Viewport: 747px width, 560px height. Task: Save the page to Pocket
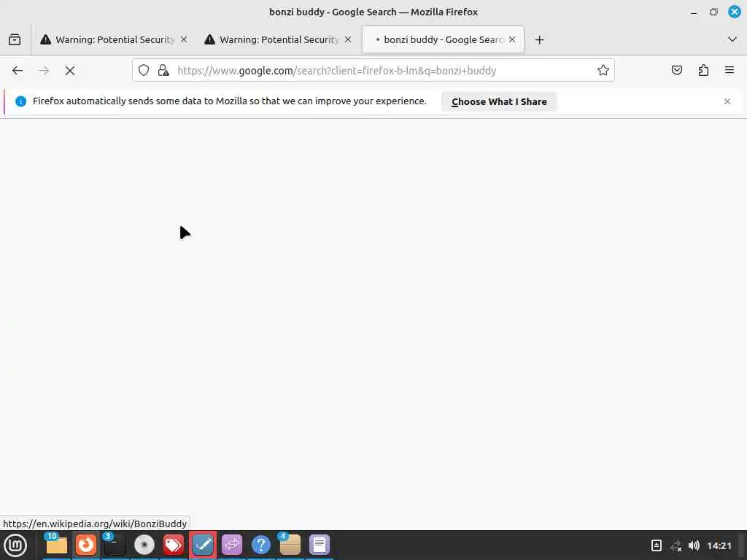(676, 71)
